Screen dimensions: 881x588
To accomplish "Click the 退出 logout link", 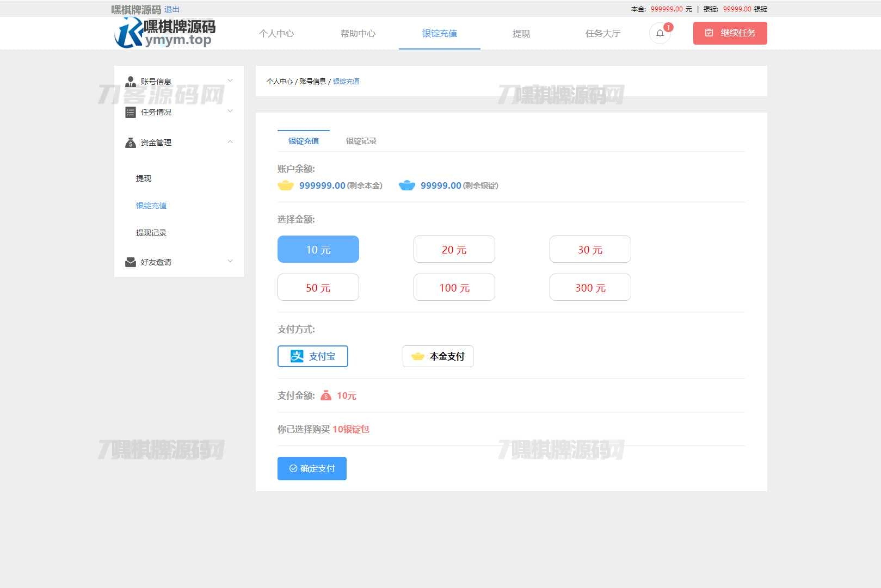I will tap(172, 9).
